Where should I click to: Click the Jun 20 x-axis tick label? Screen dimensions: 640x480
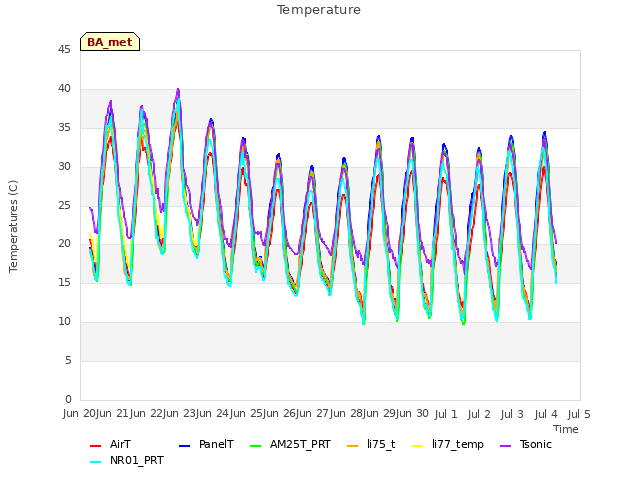[79, 414]
